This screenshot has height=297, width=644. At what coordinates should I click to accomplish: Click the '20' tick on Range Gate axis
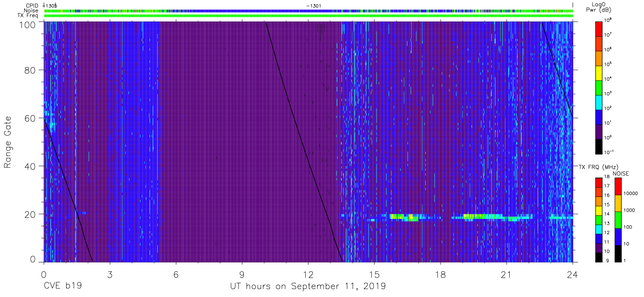click(30, 214)
